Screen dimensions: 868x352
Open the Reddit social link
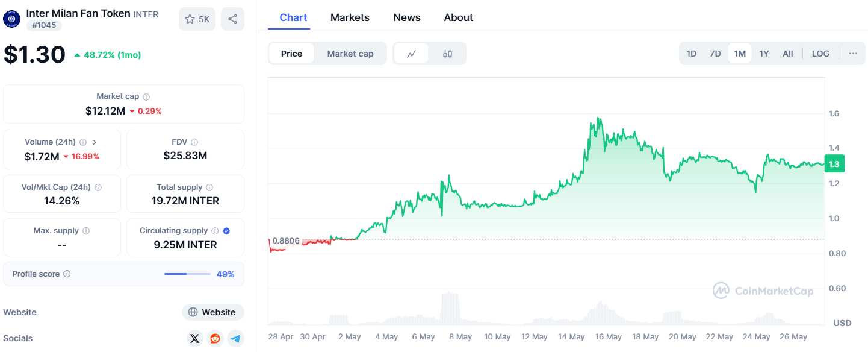215,339
